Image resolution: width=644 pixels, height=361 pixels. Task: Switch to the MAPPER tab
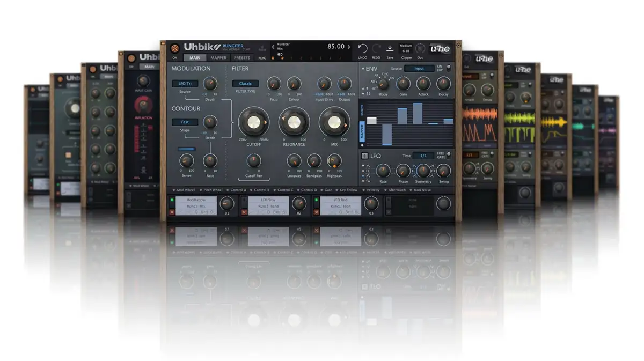click(x=218, y=57)
